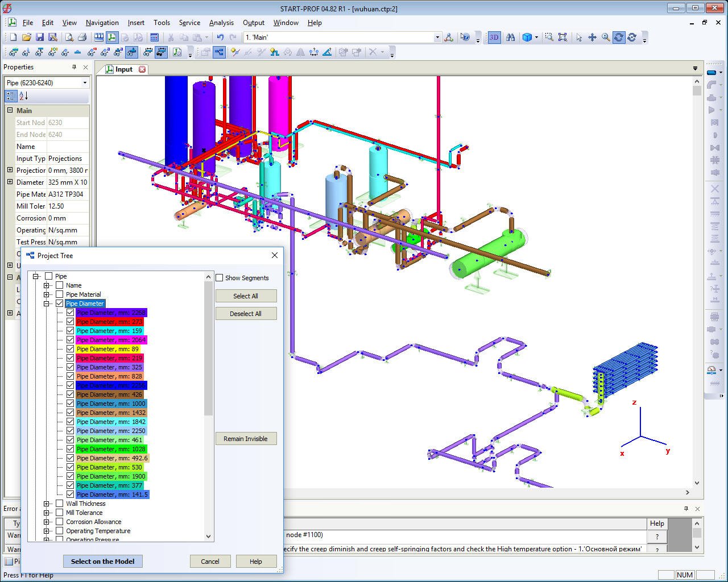Toggle the 3D view mode button
The height and width of the screenshot is (582, 728).
pyautogui.click(x=494, y=38)
